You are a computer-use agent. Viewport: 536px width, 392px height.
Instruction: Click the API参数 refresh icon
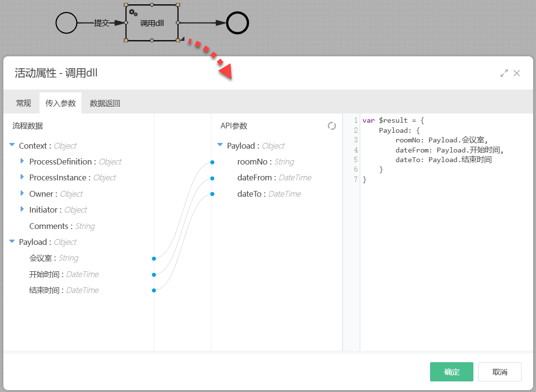click(x=332, y=126)
